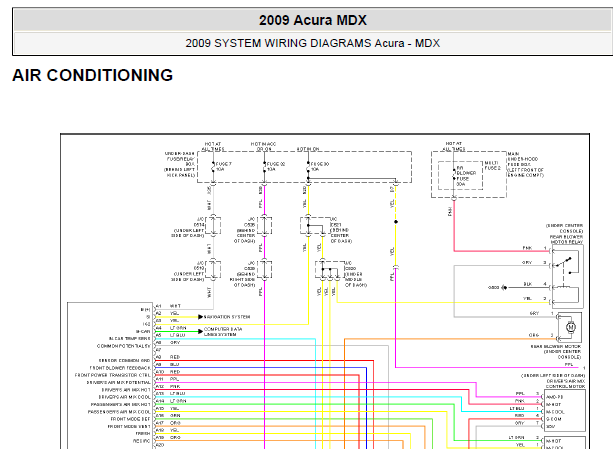Viewport: 613px width, 449px height.
Task: Click the 'FRESH' pin label
Action: [x=143, y=433]
